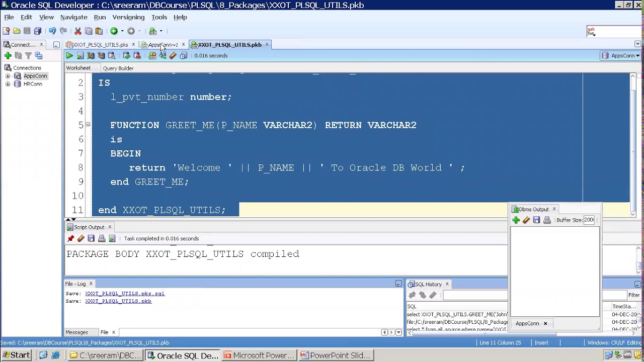Expand the HRConn connection node
Viewport: 644px width, 362px height.
[8, 84]
